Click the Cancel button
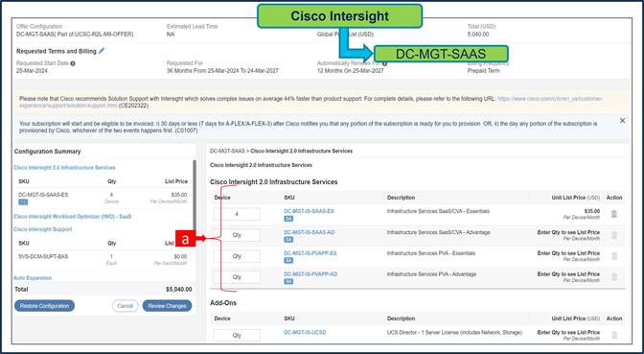This screenshot has height=354, width=644. (126, 306)
